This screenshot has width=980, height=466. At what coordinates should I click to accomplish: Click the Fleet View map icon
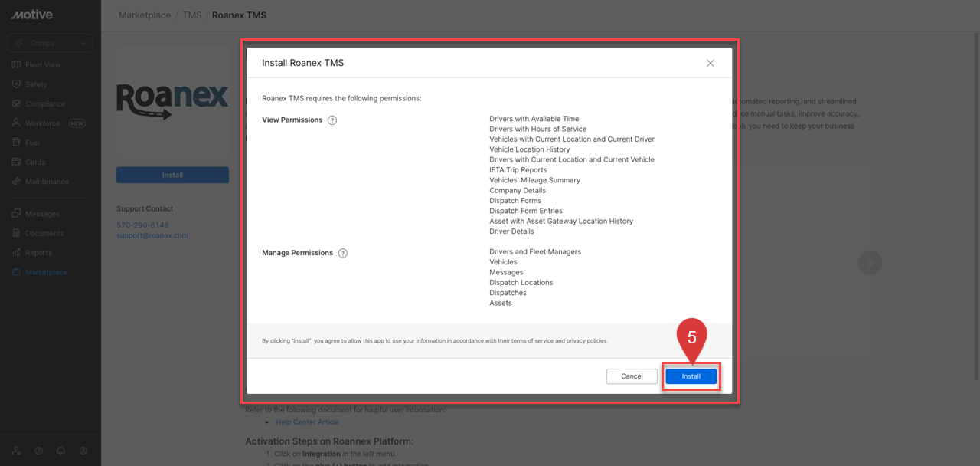(17, 65)
